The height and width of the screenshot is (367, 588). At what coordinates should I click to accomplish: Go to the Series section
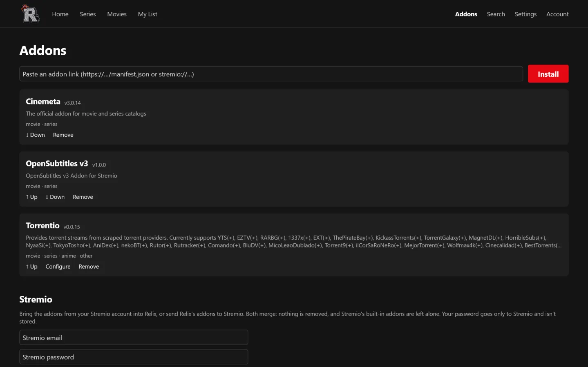(88, 14)
